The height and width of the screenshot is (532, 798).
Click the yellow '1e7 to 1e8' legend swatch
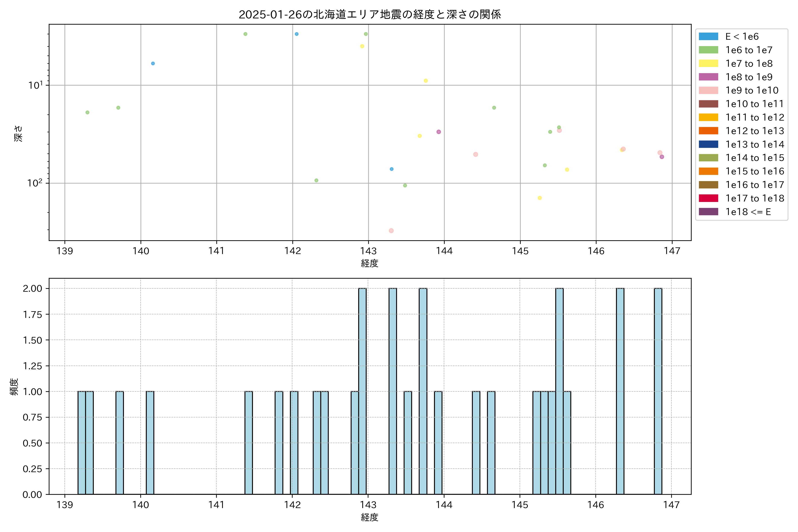[708, 63]
